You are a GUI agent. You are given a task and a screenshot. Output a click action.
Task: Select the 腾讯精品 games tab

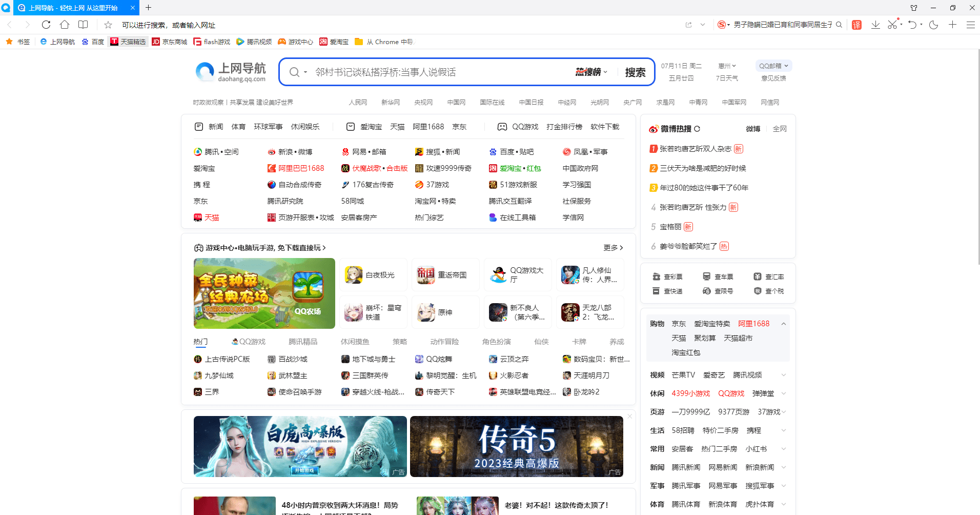303,342
